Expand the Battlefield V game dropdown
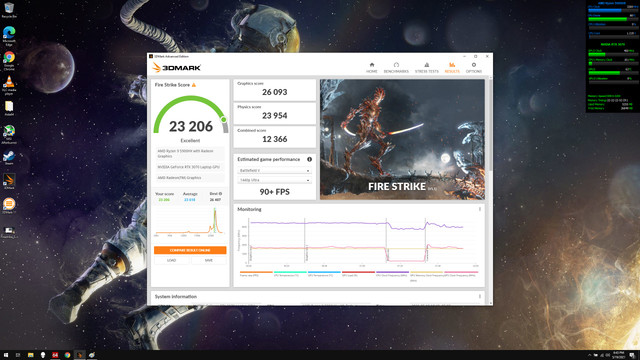640x360 pixels. tap(274, 170)
